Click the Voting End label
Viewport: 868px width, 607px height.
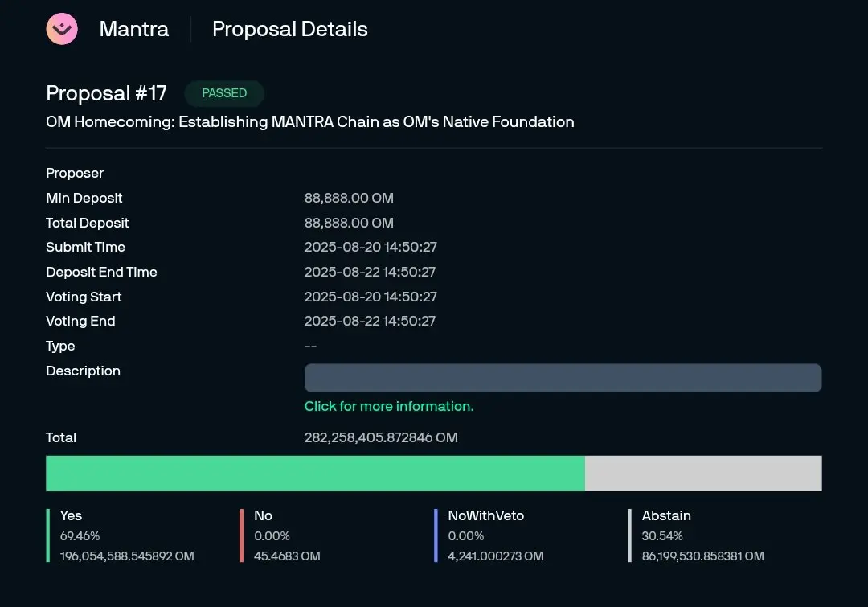click(x=81, y=321)
